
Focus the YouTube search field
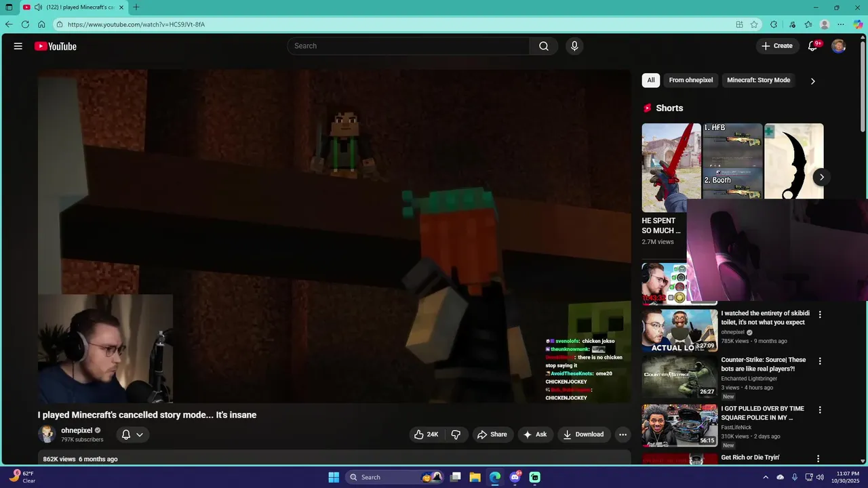[x=408, y=46]
